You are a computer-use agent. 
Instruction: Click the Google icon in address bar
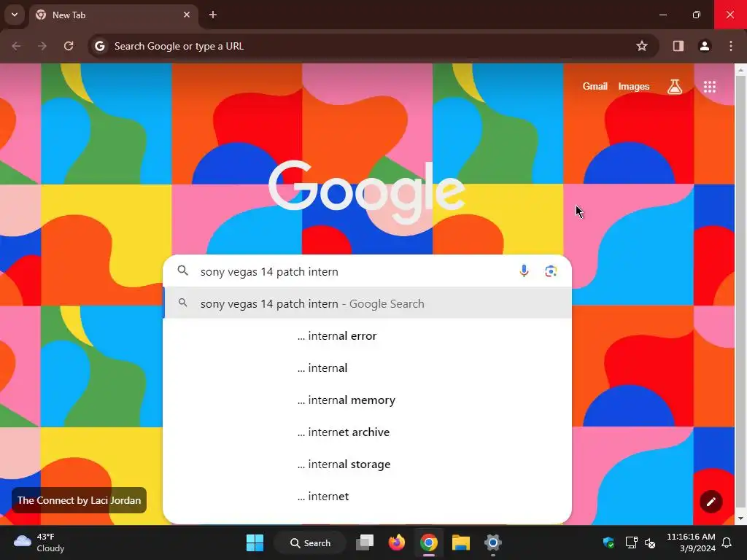99,46
